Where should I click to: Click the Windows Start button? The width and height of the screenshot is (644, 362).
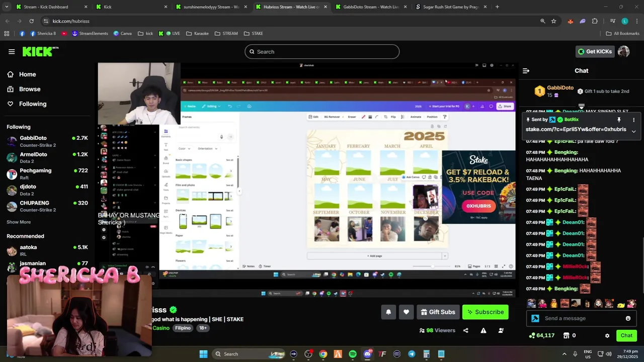tap(203, 354)
